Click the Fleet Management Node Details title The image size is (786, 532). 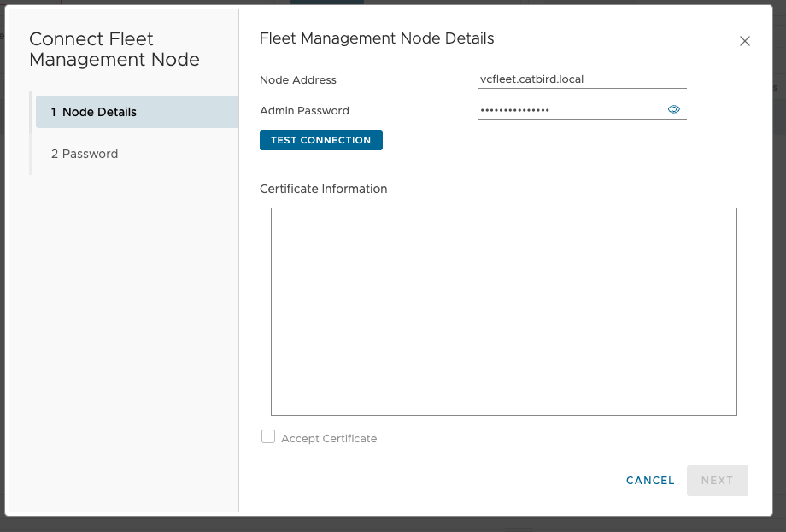pyautogui.click(x=377, y=38)
